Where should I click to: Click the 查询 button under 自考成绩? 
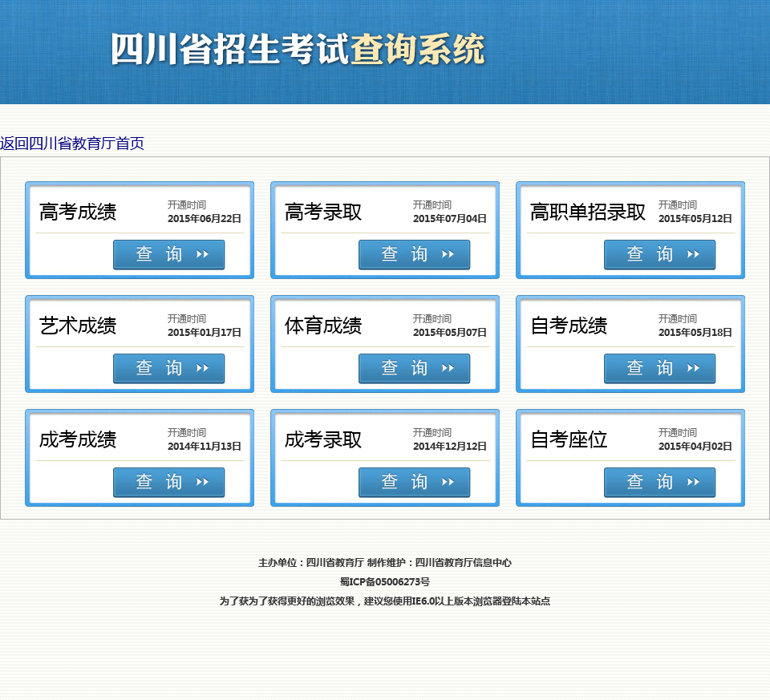[x=659, y=368]
